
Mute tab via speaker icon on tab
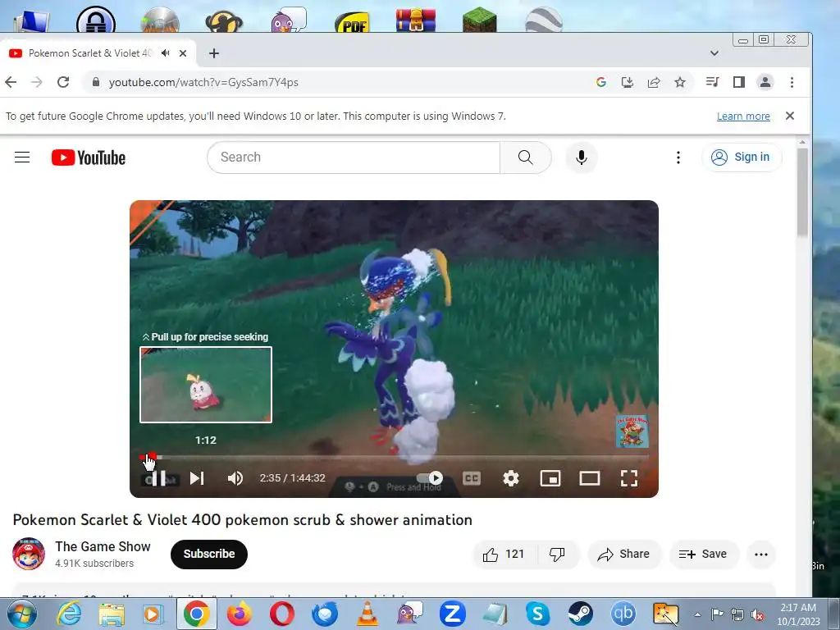coord(166,53)
